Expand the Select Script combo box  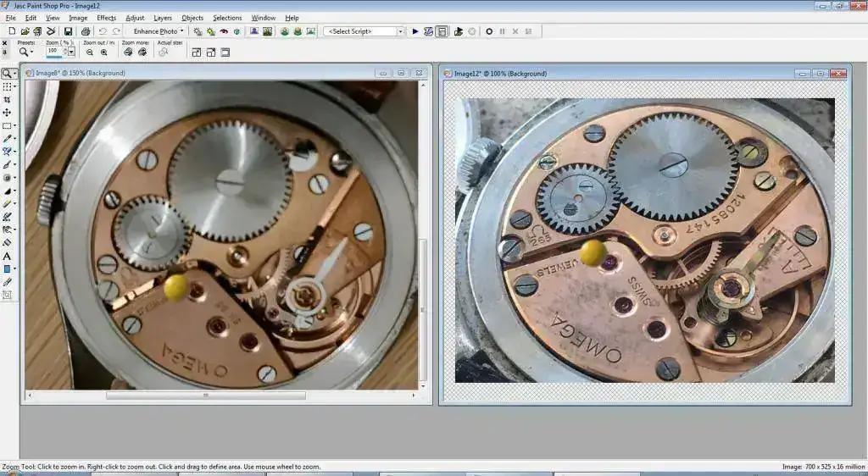tap(401, 31)
